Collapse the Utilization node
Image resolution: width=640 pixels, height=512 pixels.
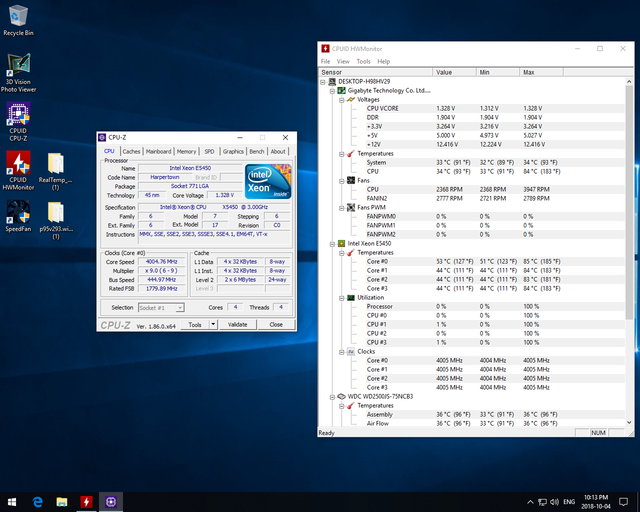(342, 298)
